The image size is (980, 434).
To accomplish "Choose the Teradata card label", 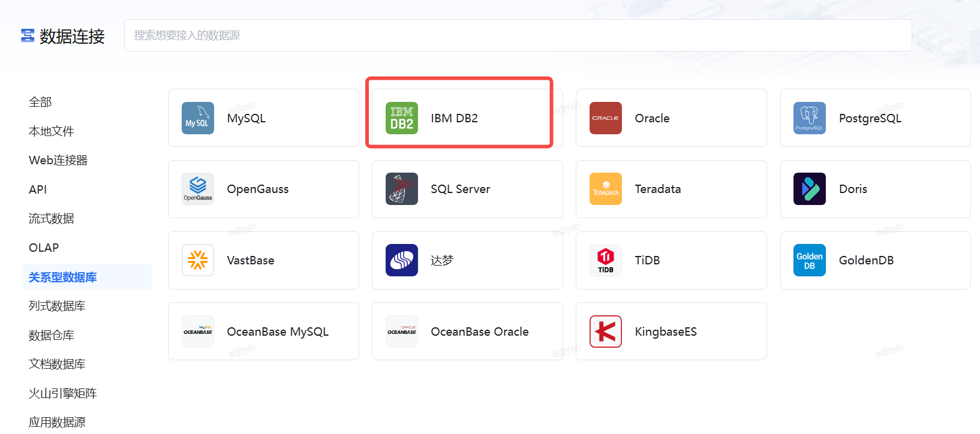I will pos(658,189).
